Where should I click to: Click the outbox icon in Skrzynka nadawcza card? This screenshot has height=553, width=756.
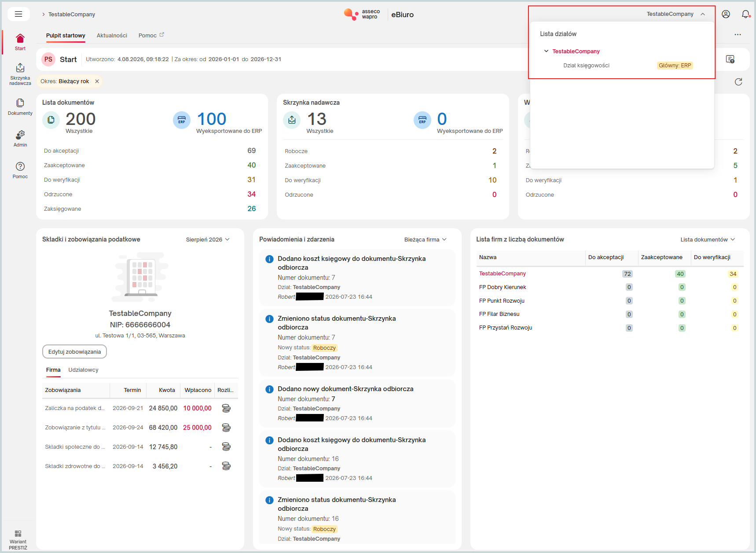[292, 120]
